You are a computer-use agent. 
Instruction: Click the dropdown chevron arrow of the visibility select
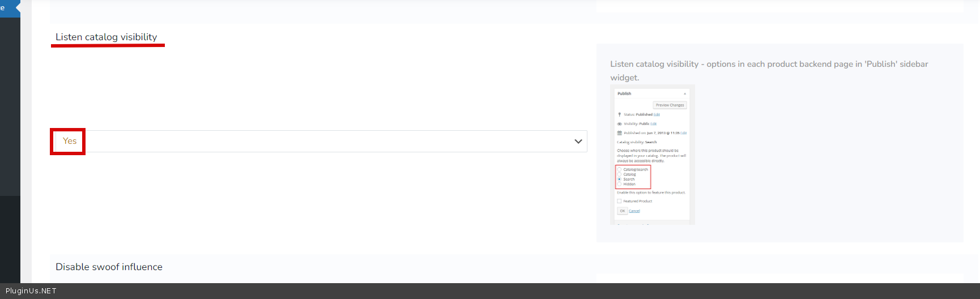pyautogui.click(x=578, y=142)
